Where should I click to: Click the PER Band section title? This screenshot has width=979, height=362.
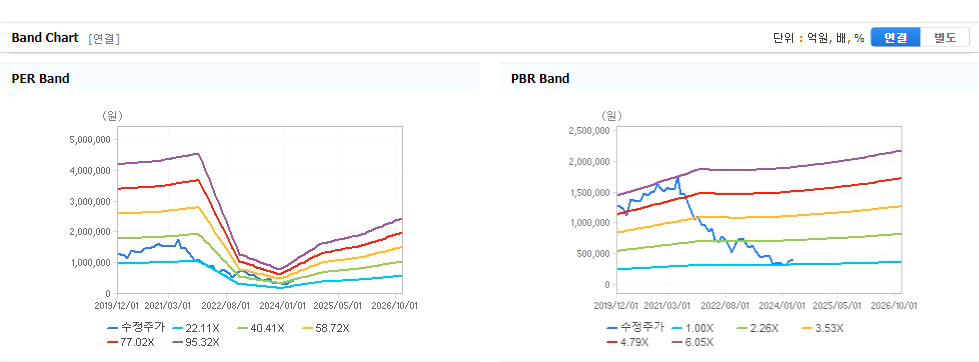pos(41,79)
